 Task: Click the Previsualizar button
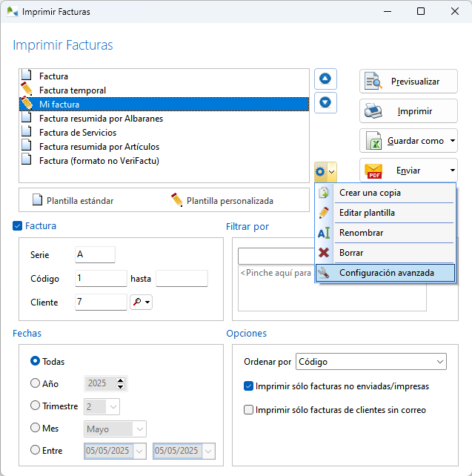(x=408, y=82)
